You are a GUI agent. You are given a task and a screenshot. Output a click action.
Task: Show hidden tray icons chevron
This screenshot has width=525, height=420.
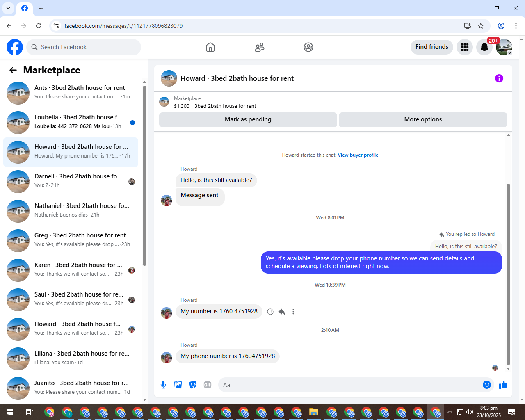pos(450,412)
